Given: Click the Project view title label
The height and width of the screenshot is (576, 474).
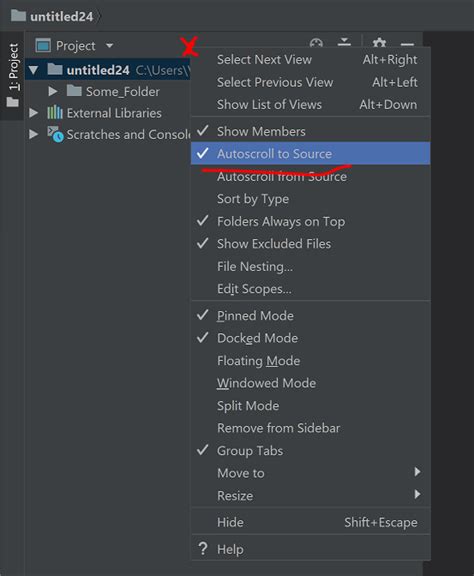Looking at the screenshot, I should pos(75,46).
